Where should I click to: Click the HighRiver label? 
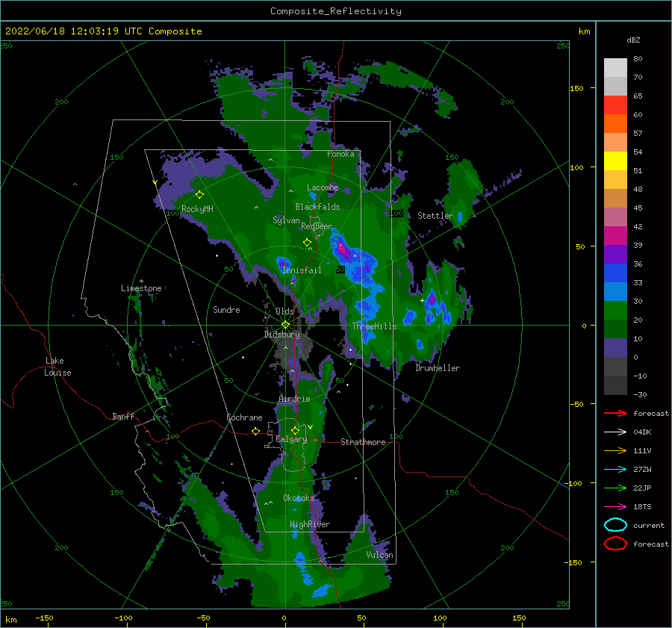(310, 524)
